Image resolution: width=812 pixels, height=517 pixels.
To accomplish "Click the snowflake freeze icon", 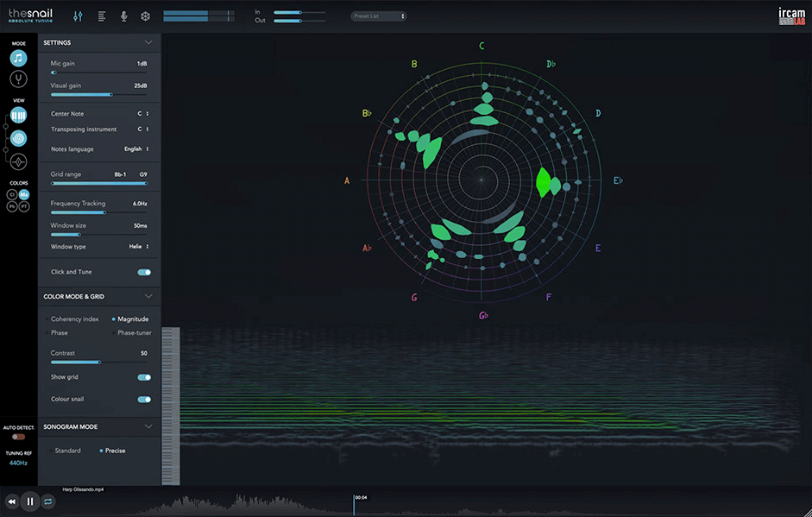I will [x=145, y=16].
